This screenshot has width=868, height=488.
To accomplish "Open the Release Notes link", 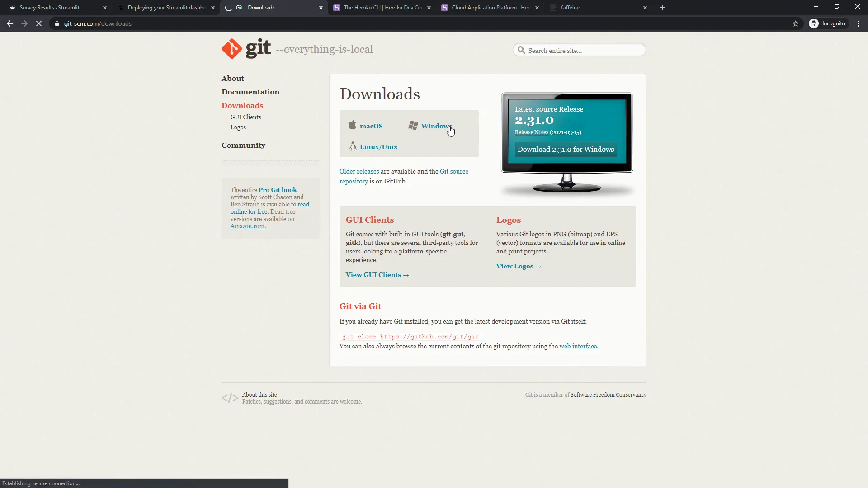I will tap(531, 132).
